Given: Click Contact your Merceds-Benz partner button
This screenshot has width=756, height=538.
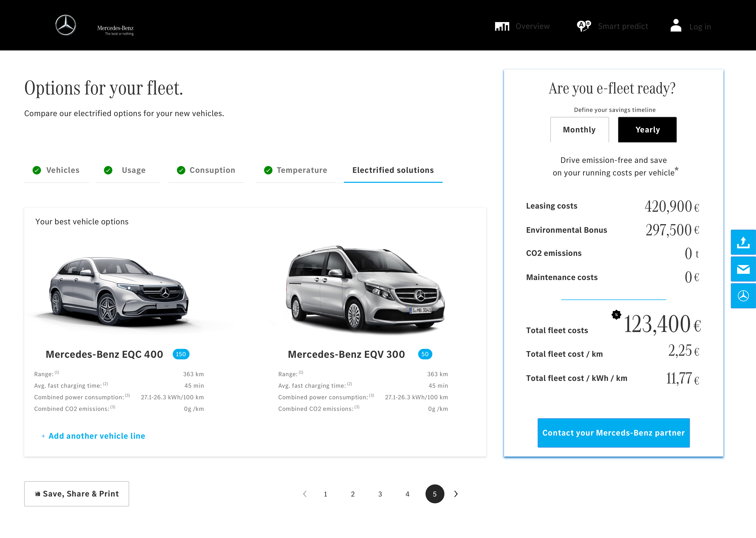Looking at the screenshot, I should coord(613,433).
